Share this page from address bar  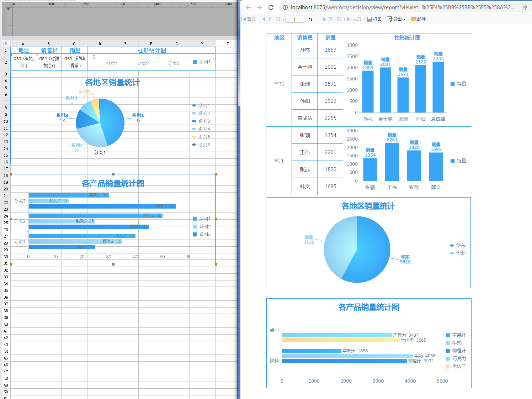tap(524, 7)
